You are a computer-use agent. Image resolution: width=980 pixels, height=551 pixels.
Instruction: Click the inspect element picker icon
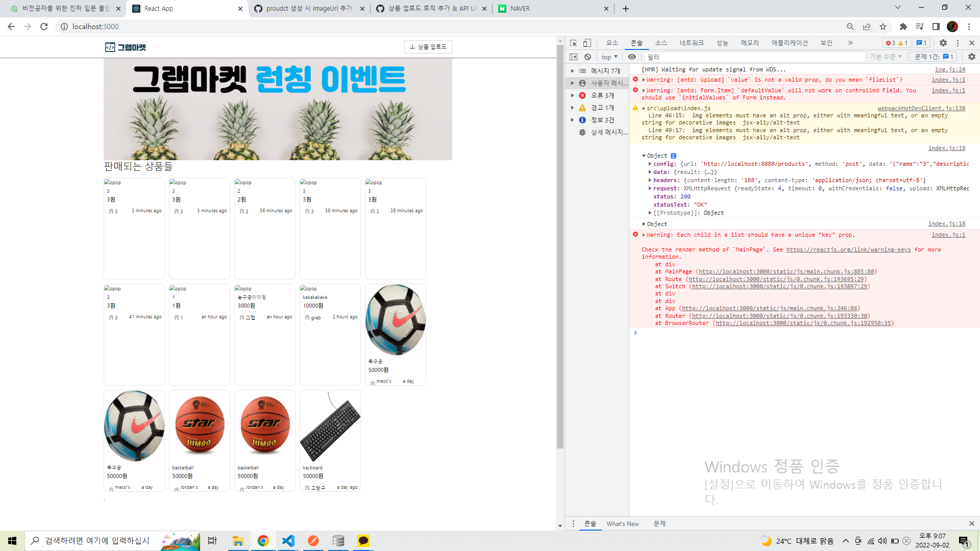point(574,43)
